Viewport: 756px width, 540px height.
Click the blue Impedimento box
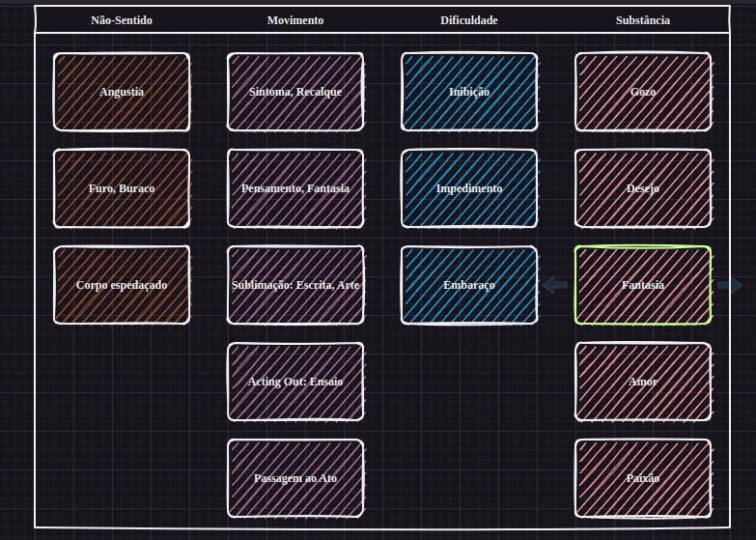click(x=469, y=188)
